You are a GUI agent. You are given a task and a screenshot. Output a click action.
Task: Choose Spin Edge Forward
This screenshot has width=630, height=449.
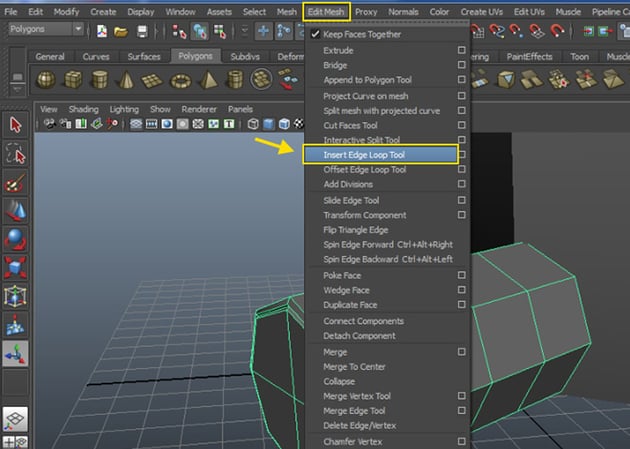coord(388,245)
